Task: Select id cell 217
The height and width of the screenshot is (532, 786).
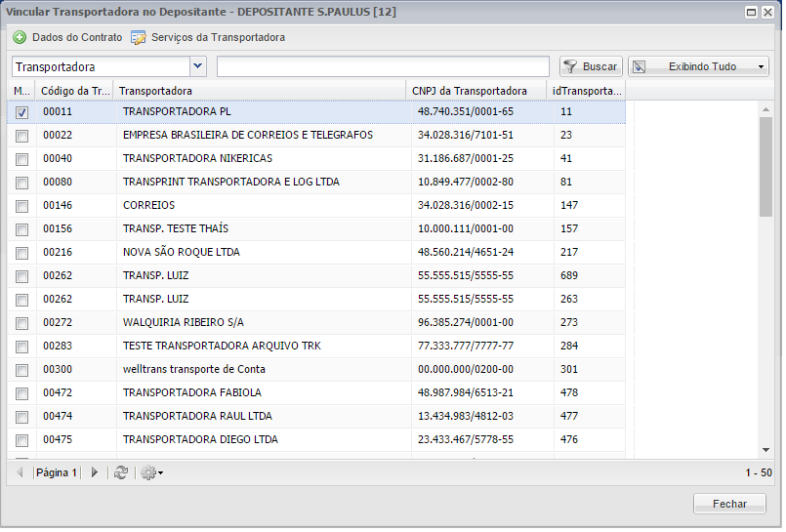Action: pos(590,252)
